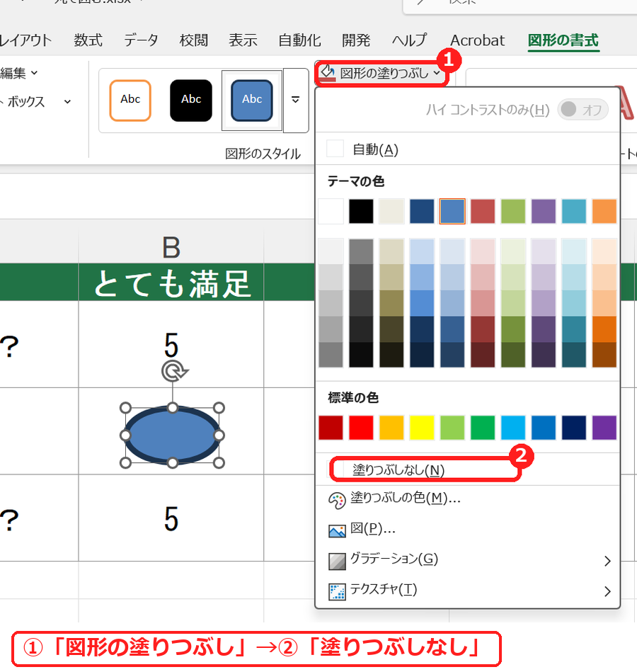Pick the green standard color
The width and height of the screenshot is (637, 672).
pos(483,427)
